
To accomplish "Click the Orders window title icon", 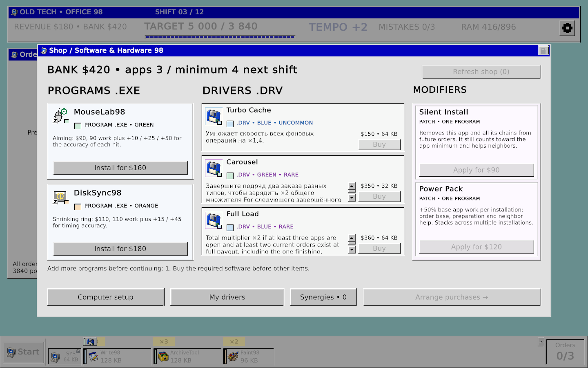I will pyautogui.click(x=14, y=55).
